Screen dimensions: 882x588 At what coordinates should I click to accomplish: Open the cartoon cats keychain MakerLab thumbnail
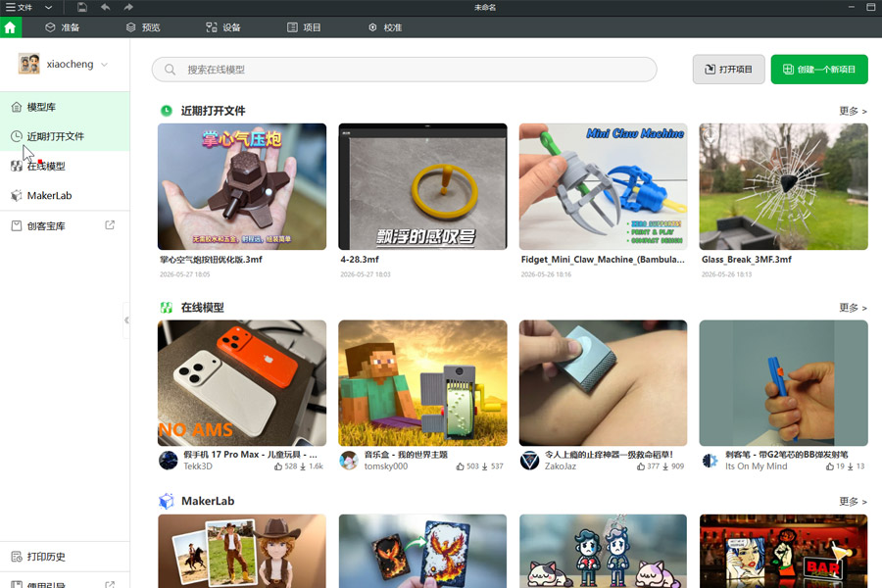603,551
